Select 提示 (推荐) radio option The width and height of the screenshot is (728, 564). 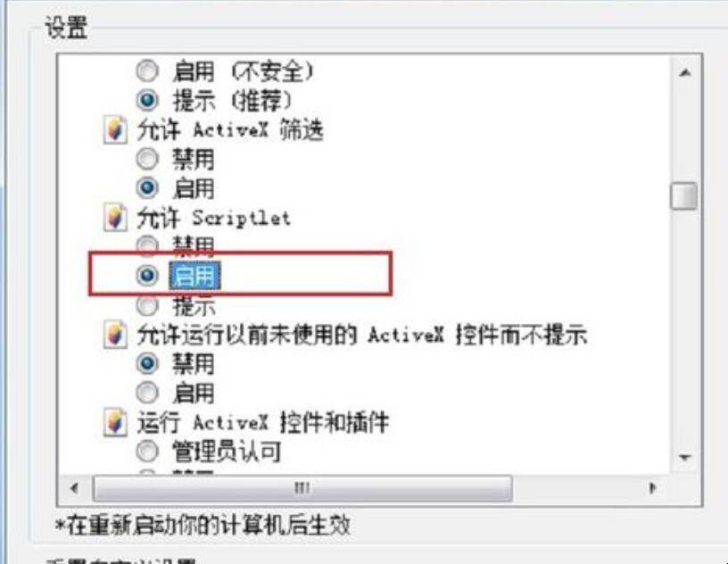tap(147, 100)
